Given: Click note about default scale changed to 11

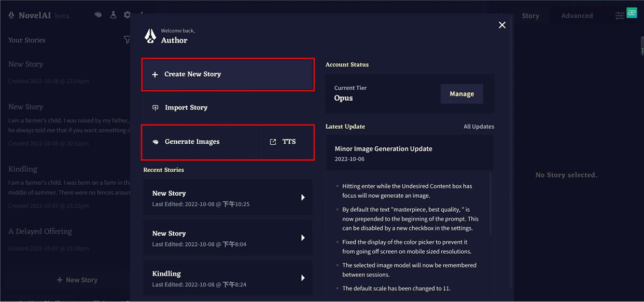Looking at the screenshot, I should (x=396, y=288).
